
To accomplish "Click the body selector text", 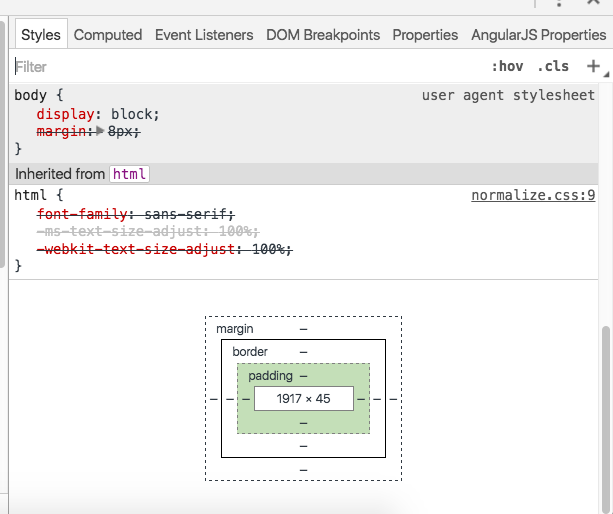I will 30,95.
